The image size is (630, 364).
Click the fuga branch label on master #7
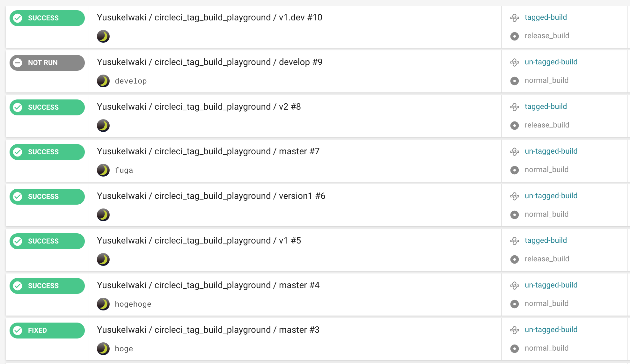tap(124, 170)
